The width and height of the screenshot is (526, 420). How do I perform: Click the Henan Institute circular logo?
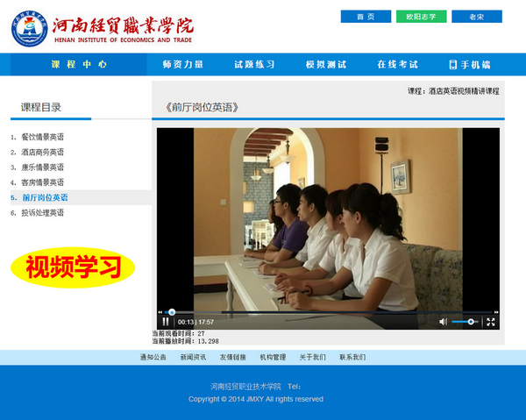30,28
